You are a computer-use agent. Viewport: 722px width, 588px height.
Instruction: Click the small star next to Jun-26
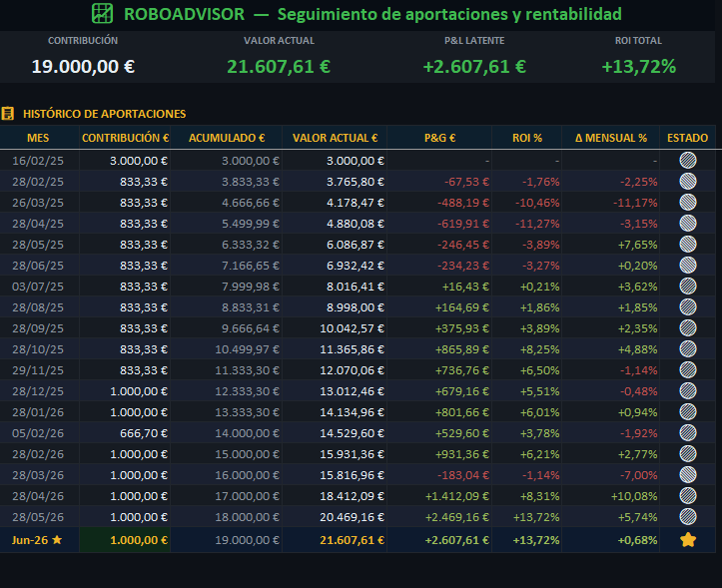[57, 540]
